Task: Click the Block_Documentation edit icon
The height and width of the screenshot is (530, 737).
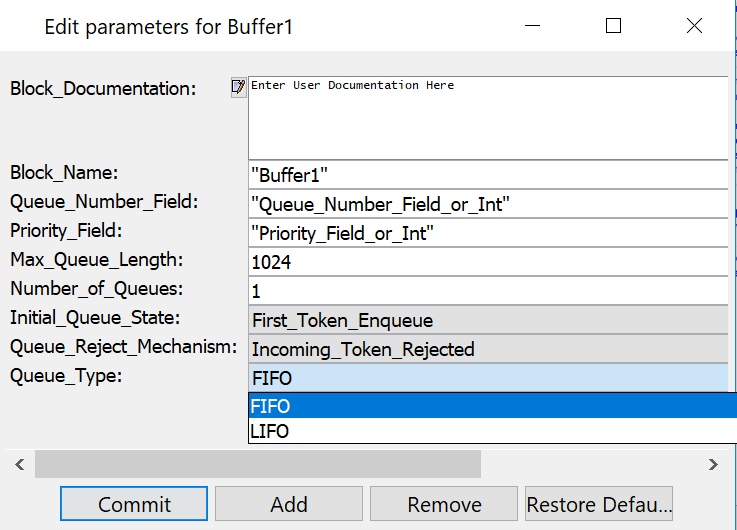Action: [x=238, y=87]
